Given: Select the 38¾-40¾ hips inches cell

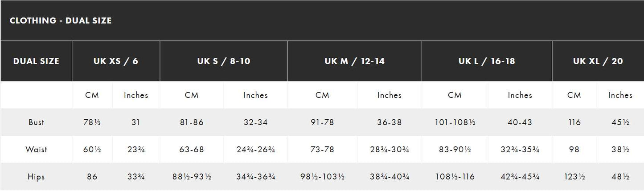Looking at the screenshot, I should pos(390,177).
